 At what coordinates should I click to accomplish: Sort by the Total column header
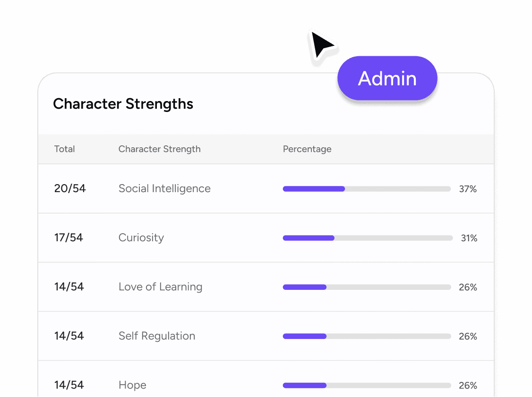[x=64, y=149]
